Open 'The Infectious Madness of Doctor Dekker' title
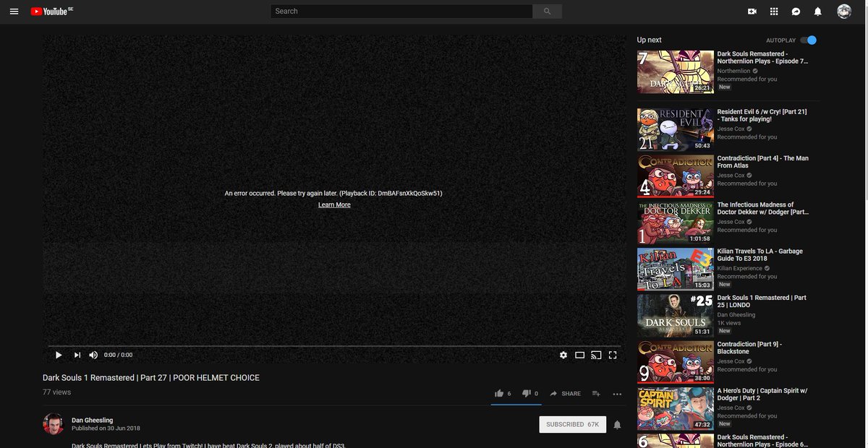 [x=762, y=208]
